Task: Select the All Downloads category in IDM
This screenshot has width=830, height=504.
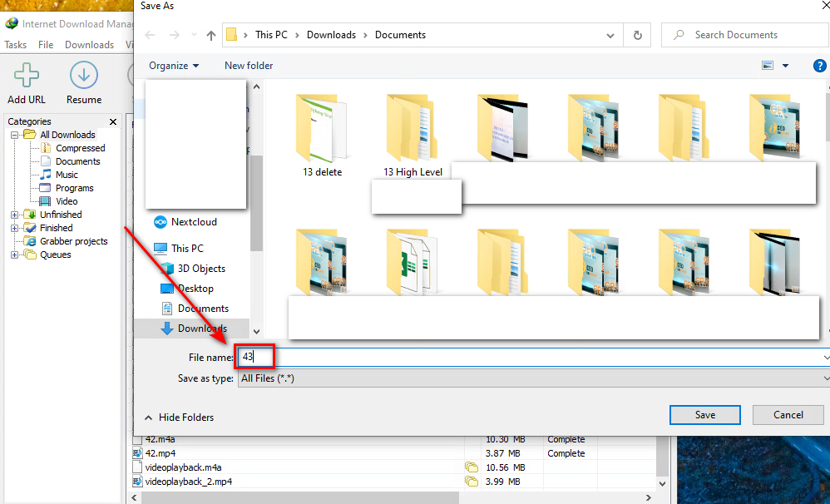Action: [67, 135]
